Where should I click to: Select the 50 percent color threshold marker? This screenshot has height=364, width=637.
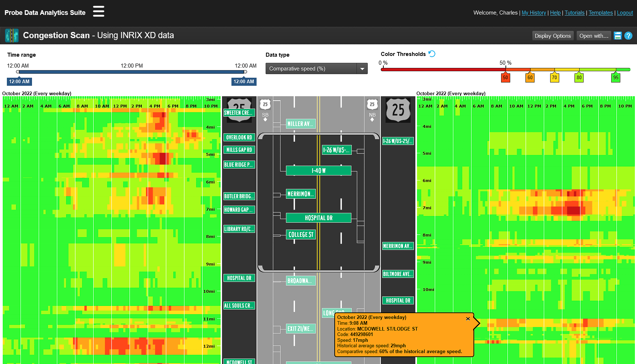tap(505, 77)
